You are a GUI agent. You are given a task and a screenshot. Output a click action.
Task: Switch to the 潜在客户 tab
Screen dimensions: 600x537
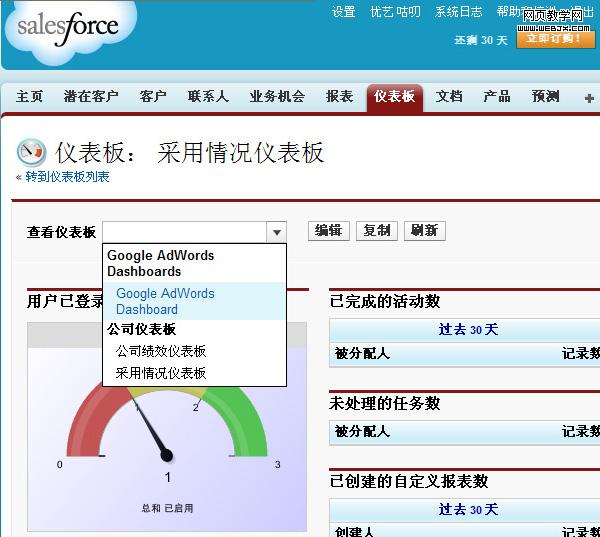coord(91,97)
